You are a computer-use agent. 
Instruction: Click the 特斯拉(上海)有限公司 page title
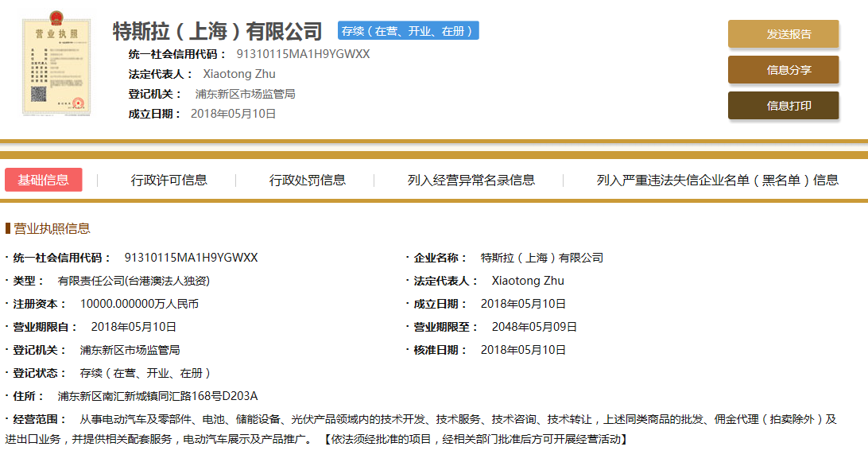[218, 32]
